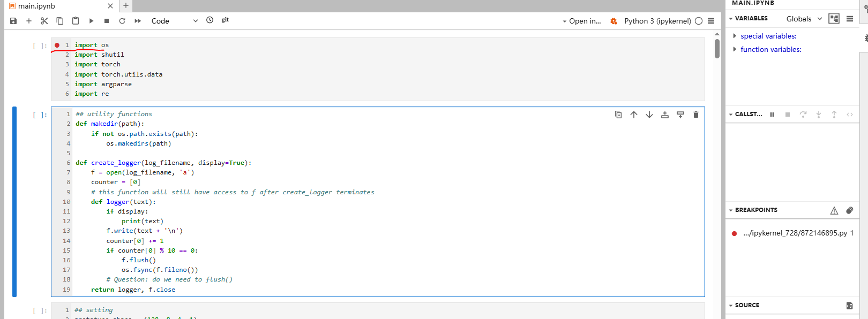Viewport: 868px width, 319px height.
Task: Select the main.ipynb tab
Action: pyautogui.click(x=36, y=6)
